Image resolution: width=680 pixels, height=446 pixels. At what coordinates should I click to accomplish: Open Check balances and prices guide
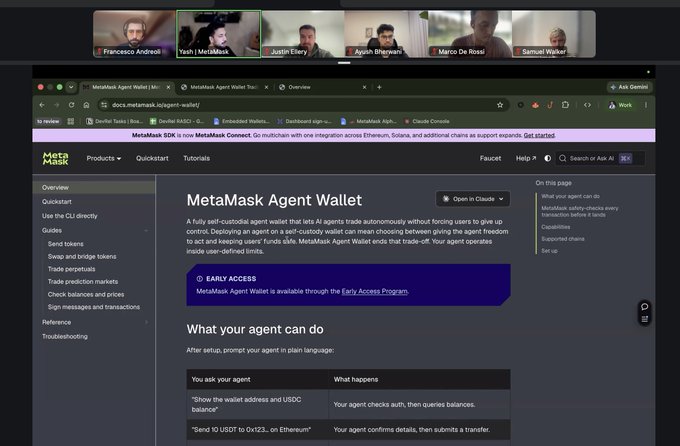tap(86, 294)
